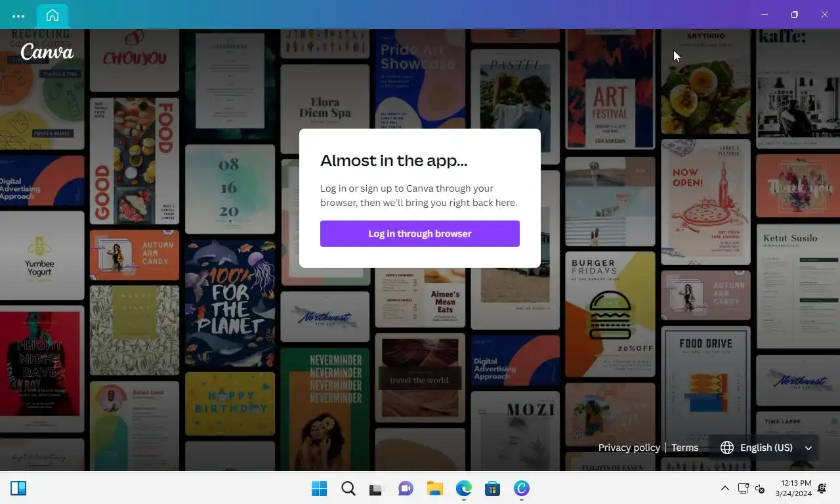The height and width of the screenshot is (504, 840).
Task: Click Log in through browser button
Action: click(x=420, y=234)
